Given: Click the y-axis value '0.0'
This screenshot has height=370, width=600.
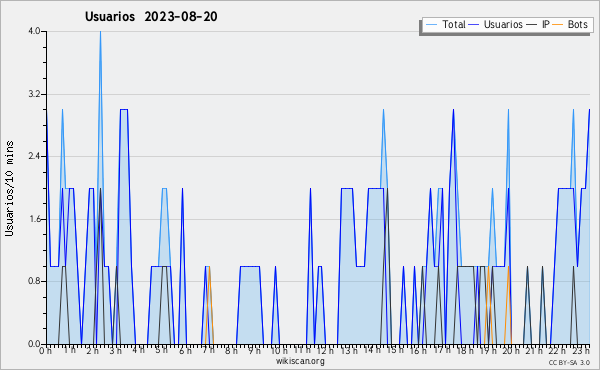Looking at the screenshot, I should (34, 344).
